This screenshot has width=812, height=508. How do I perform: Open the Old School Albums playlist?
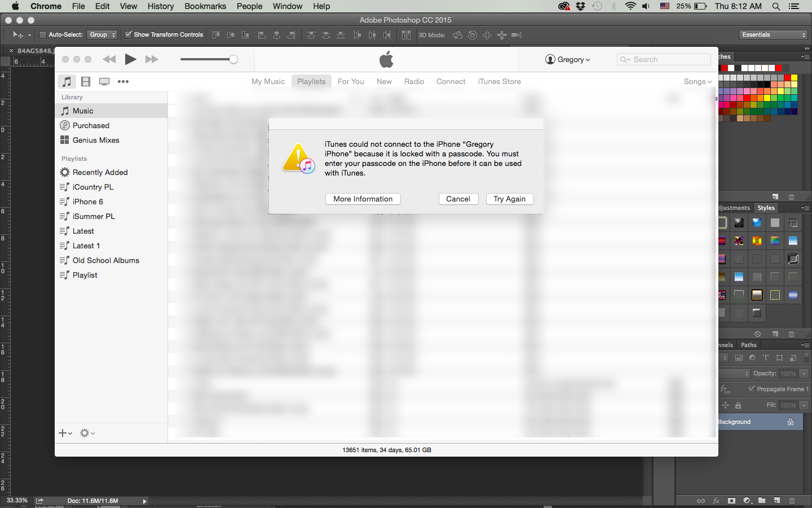[x=111, y=260]
